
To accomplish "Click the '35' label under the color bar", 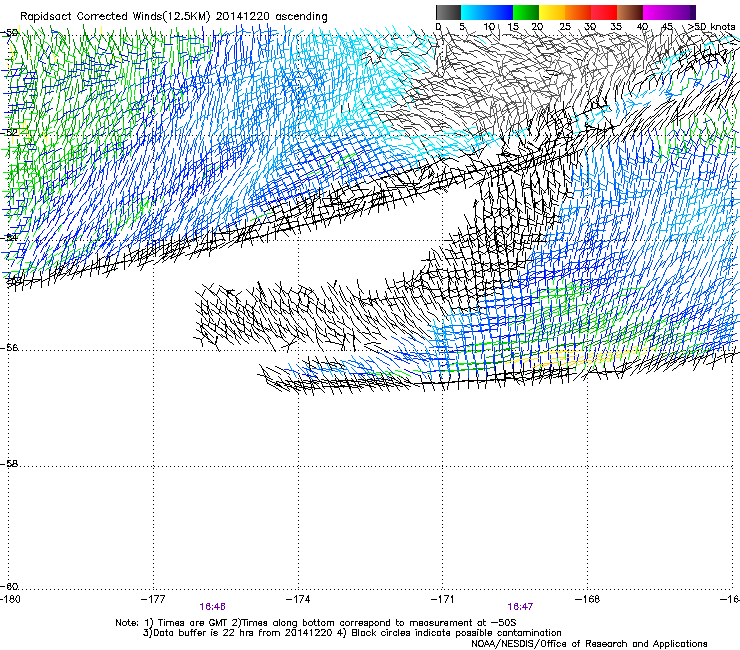I will [616, 26].
